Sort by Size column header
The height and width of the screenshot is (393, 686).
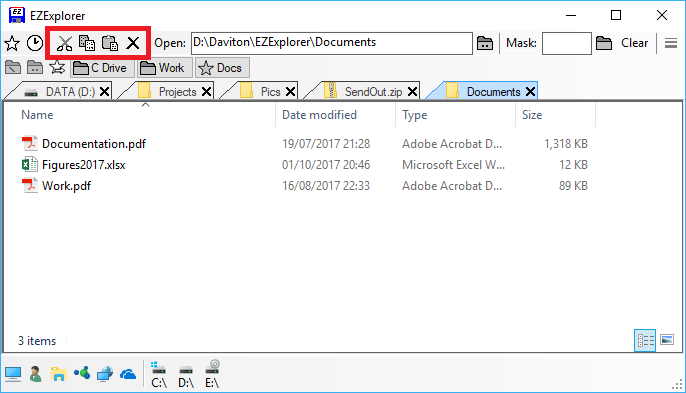[x=532, y=115]
